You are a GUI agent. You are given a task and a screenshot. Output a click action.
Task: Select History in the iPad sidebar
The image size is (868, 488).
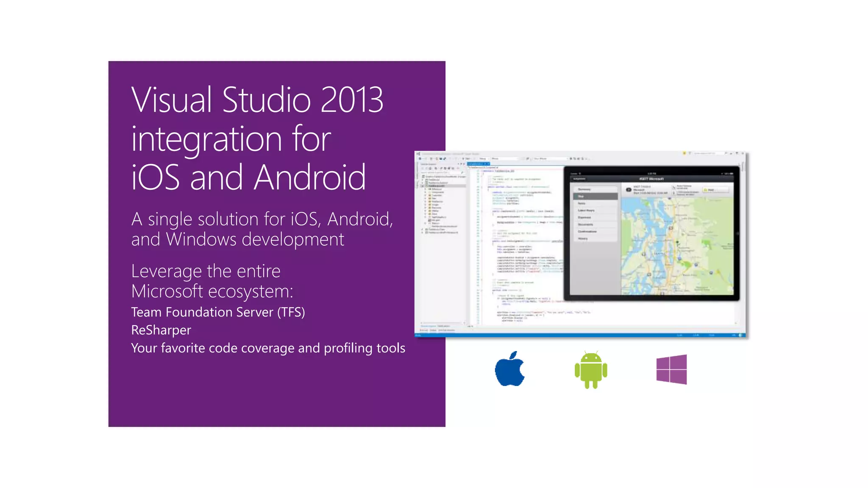pyautogui.click(x=595, y=238)
